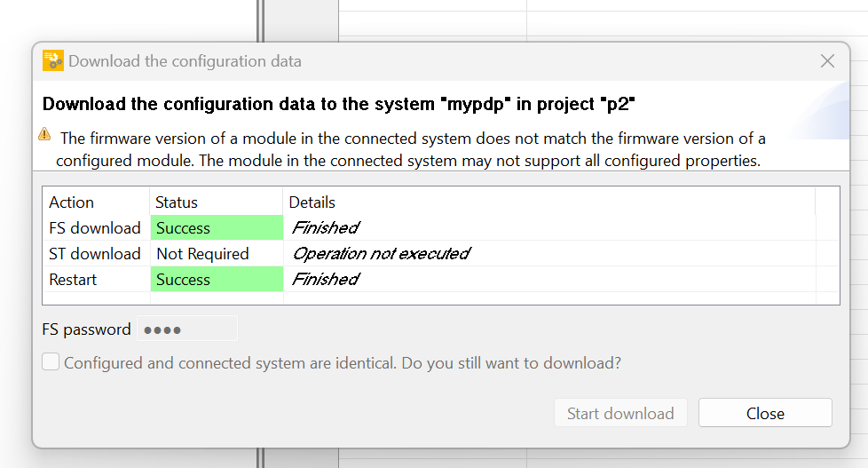Click into the FS password field
This screenshot has height=468, width=868.
pos(187,329)
